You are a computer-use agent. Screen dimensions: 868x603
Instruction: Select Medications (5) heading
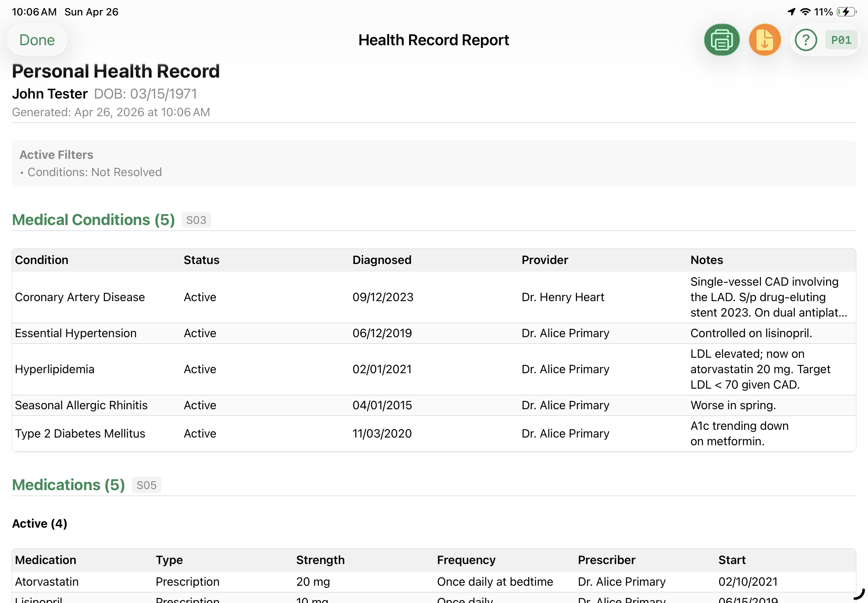pos(68,485)
